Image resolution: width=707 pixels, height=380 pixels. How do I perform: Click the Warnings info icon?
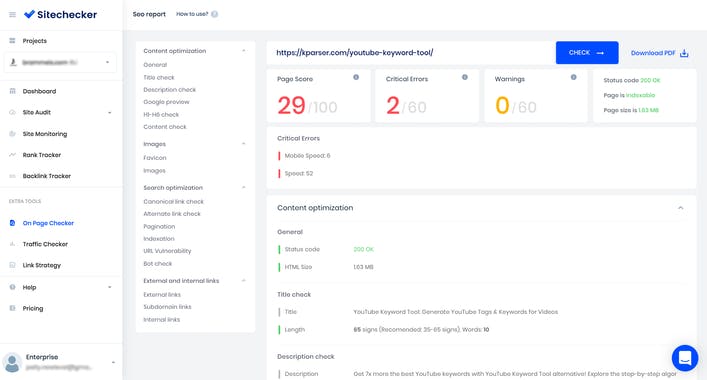574,77
